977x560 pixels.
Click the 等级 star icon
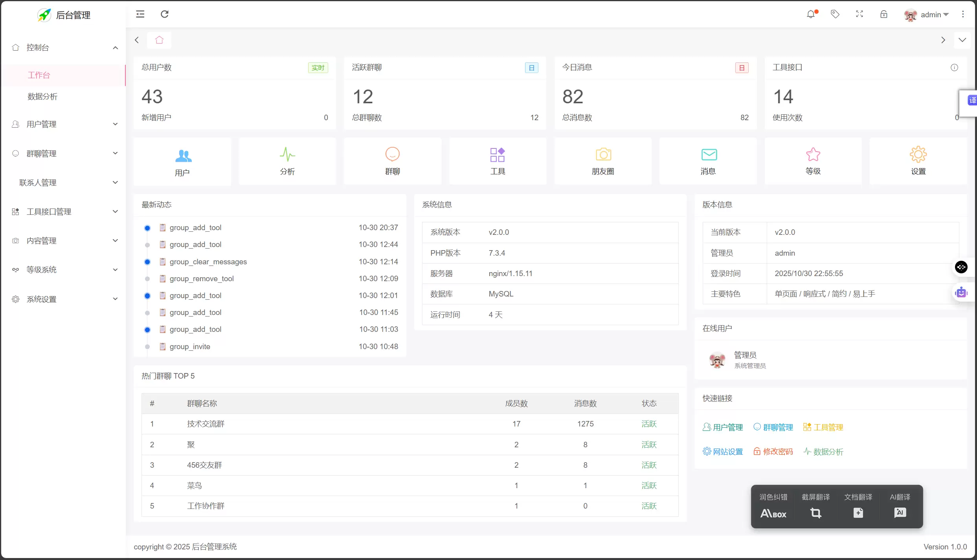813,161
